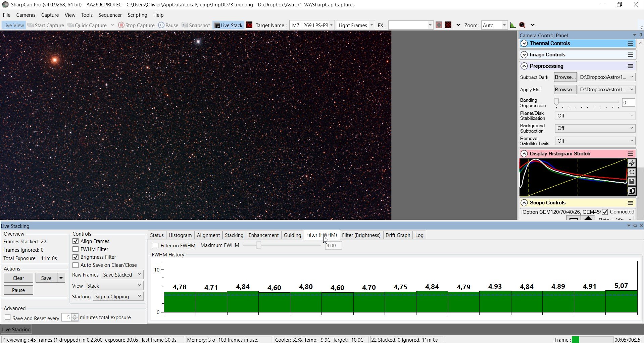Viewport: 644px width, 343px height.
Task: Open the Drift Graph tab
Action: coord(398,235)
